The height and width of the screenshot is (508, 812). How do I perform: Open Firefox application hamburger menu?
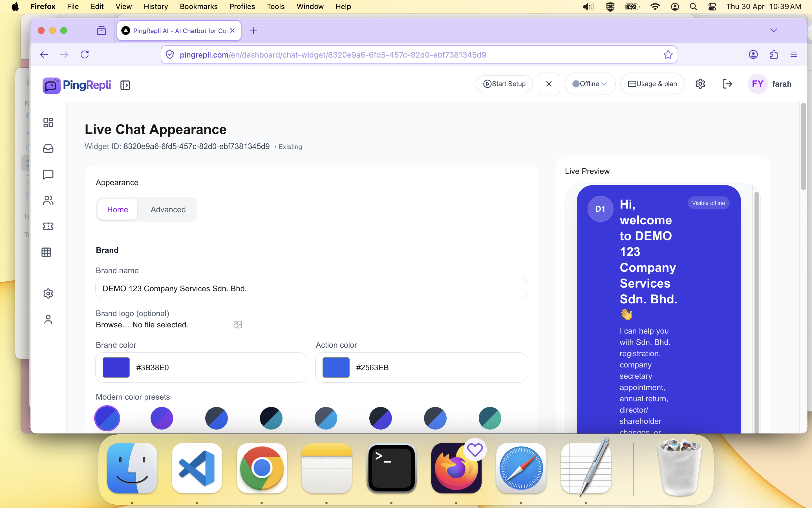click(x=794, y=54)
